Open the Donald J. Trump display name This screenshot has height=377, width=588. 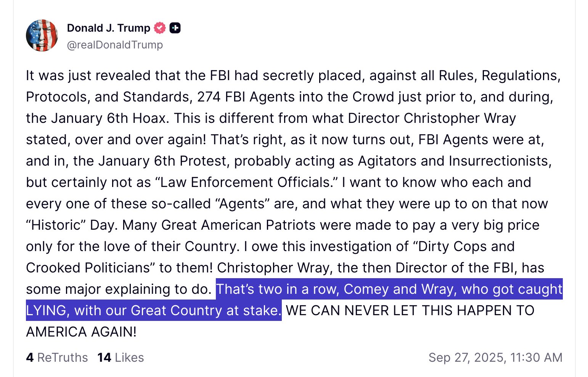[x=109, y=28]
